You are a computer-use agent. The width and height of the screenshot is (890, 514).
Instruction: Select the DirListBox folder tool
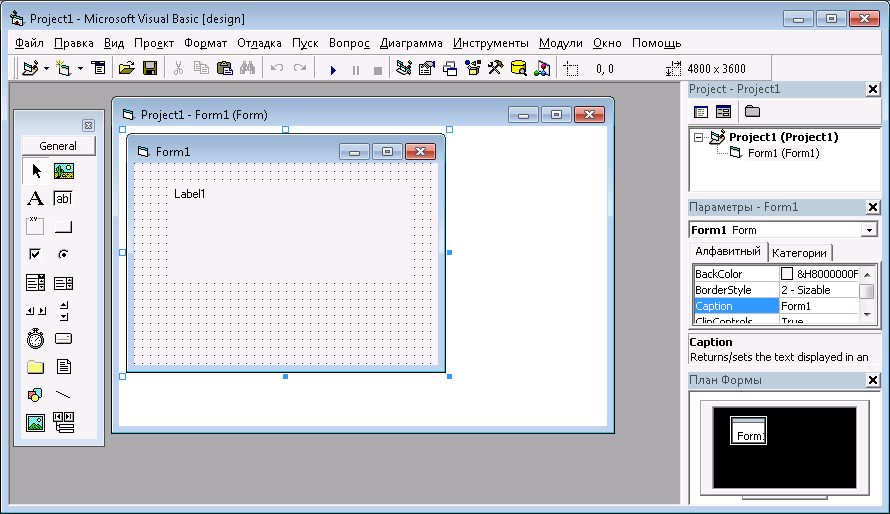tap(35, 366)
